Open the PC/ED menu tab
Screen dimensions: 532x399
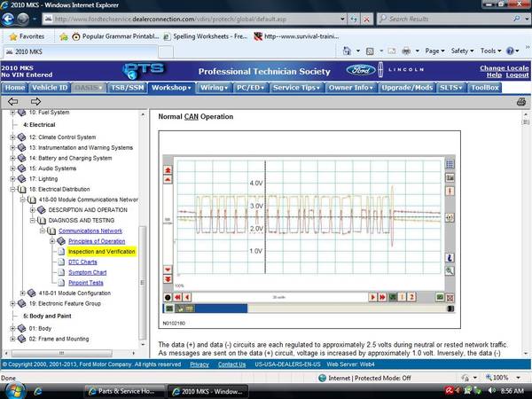[x=250, y=88]
